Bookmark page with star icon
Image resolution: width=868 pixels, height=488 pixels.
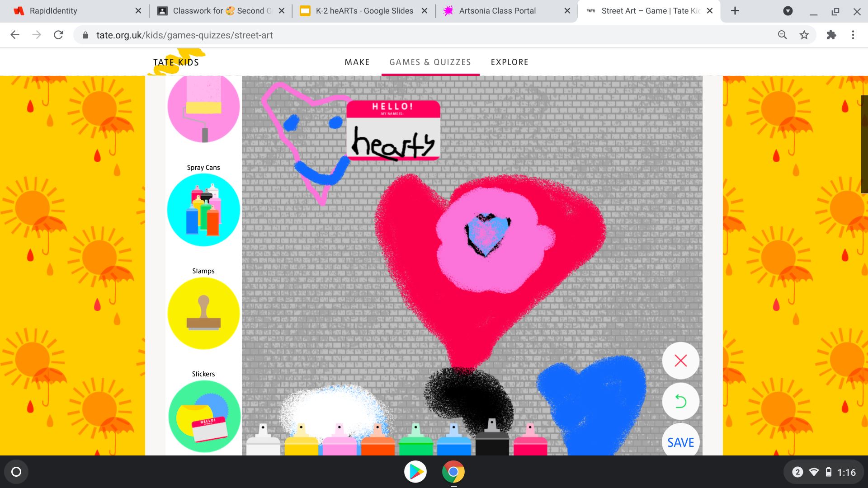[804, 35]
